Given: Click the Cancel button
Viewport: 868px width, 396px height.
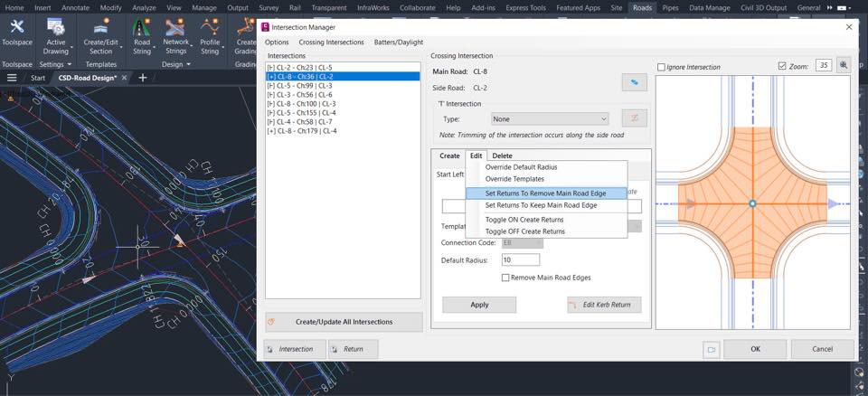Looking at the screenshot, I should coord(822,349).
